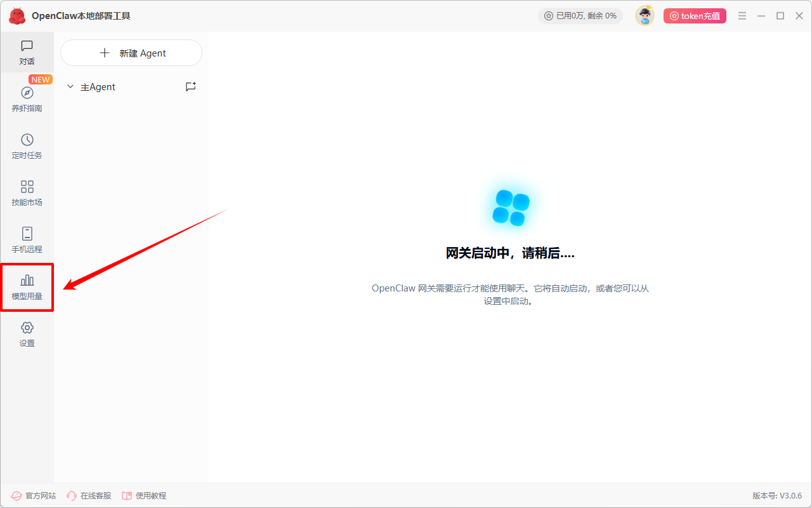Screen dimensions: 812x508
Task: Open the hamburger menu in title bar
Action: point(742,16)
